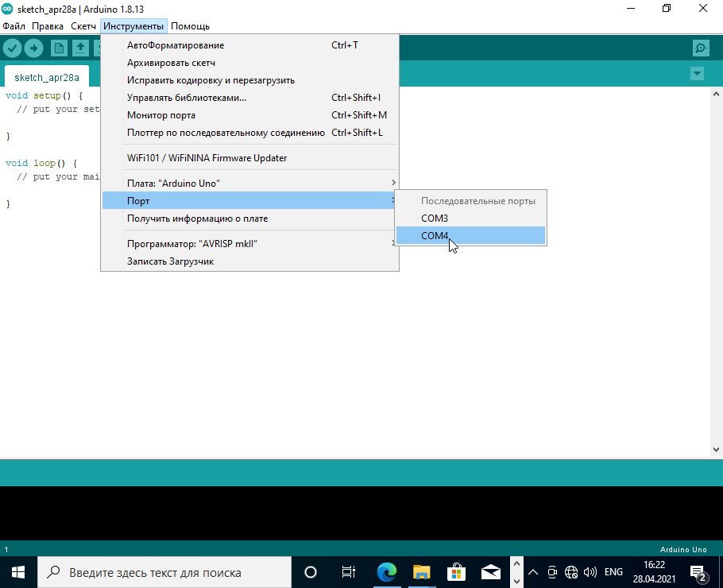Open the Файл menu
This screenshot has width=723, height=588.
pos(14,26)
